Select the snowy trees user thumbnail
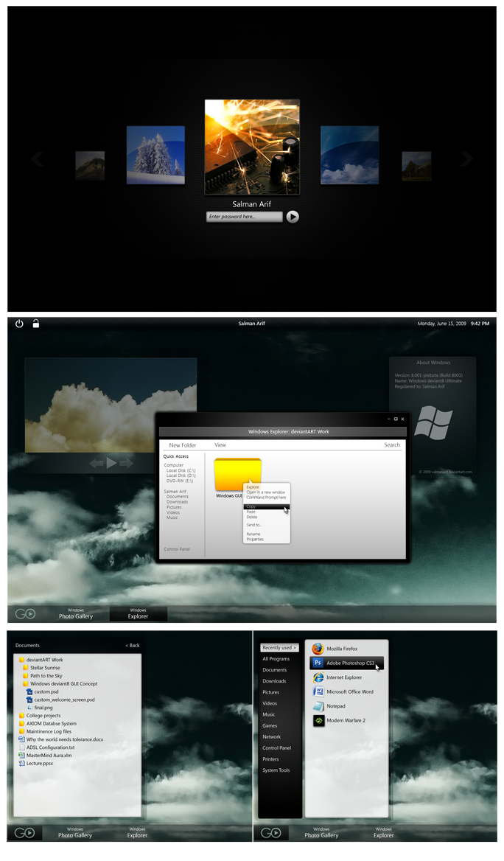 click(x=156, y=155)
